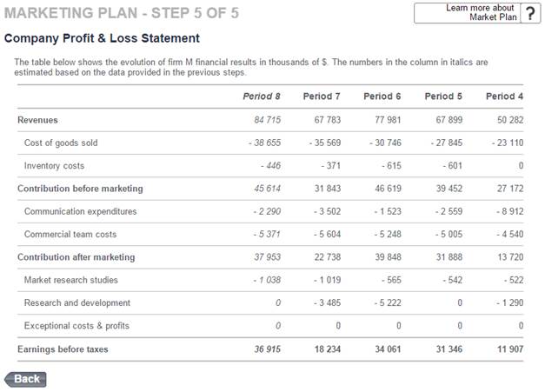Screen dimensions: 545x392
Task: Select the Cost of goods sold row label
Action: (61, 143)
